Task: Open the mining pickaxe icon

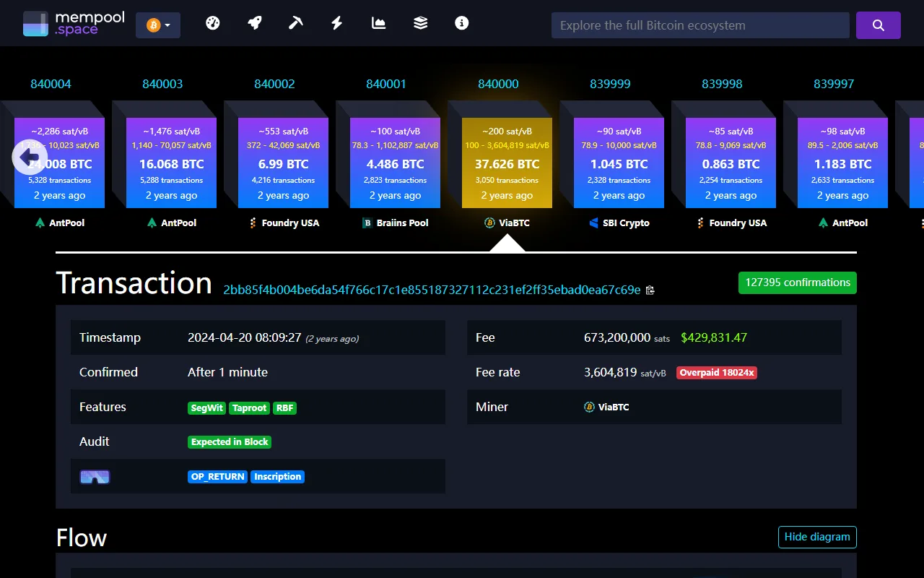Action: click(295, 23)
